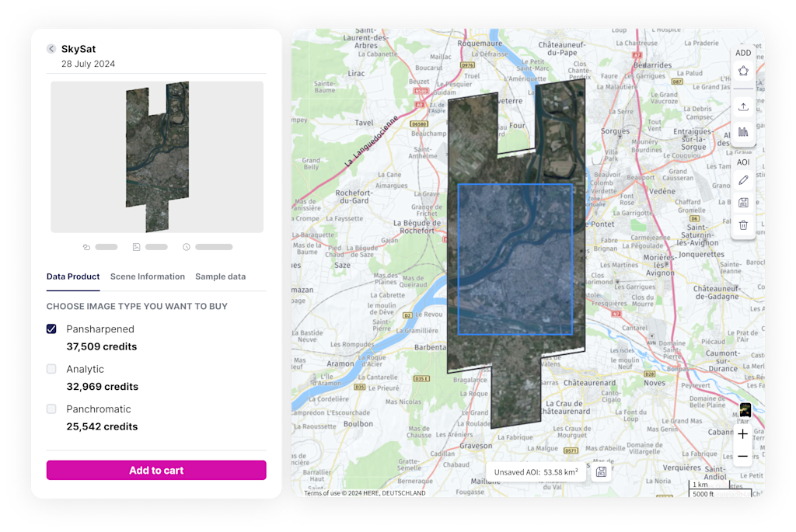
Task: Save the unsaved AOI via bottom disk icon
Action: [x=601, y=472]
